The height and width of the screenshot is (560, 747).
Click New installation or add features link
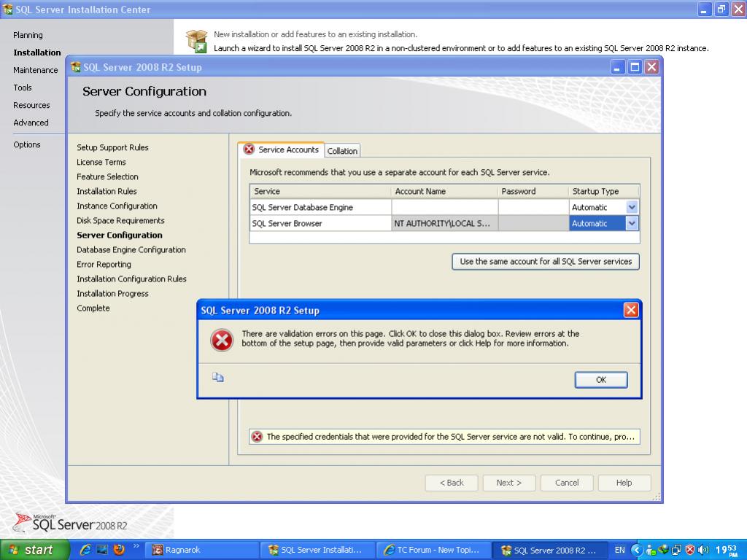click(x=315, y=34)
